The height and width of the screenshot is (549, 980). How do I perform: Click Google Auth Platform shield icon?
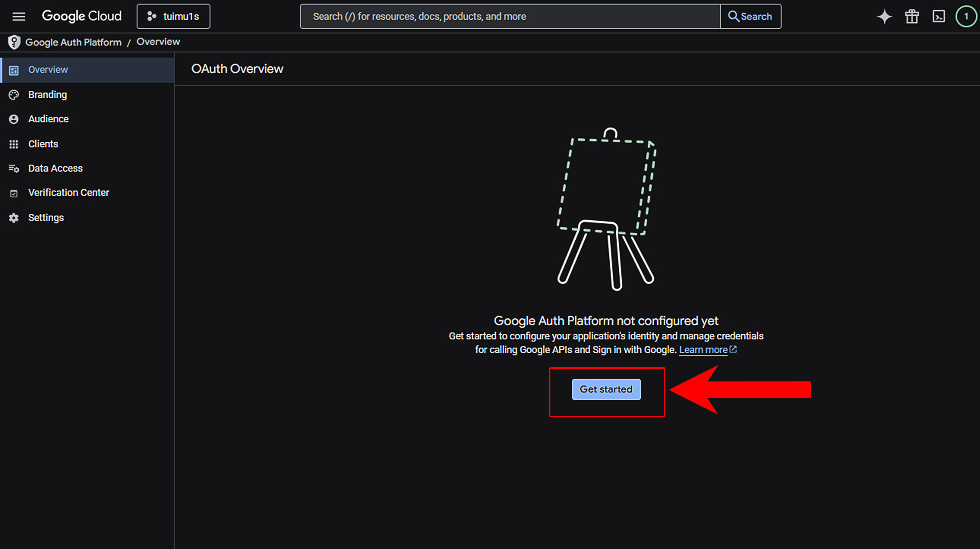coord(14,42)
